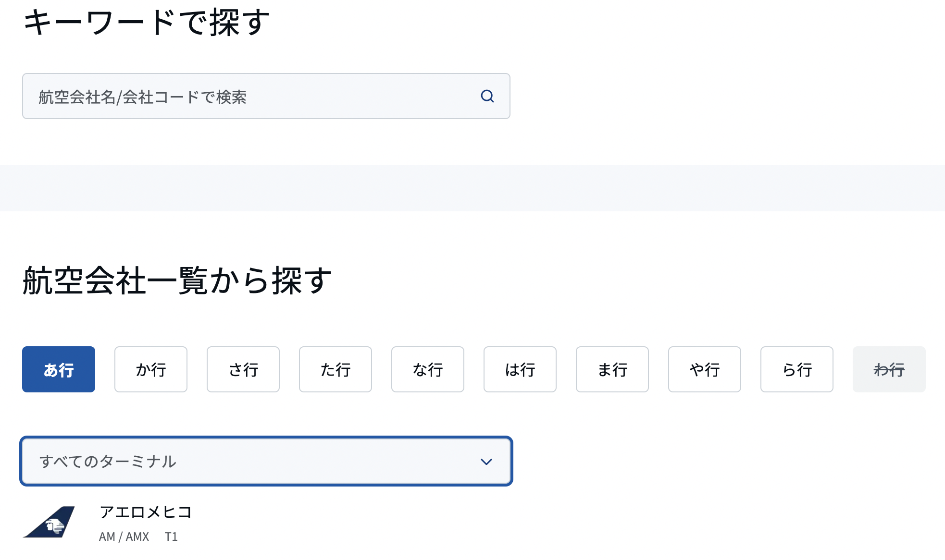This screenshot has height=560, width=945.
Task: Click the T1 terminal label
Action: pyautogui.click(x=171, y=536)
